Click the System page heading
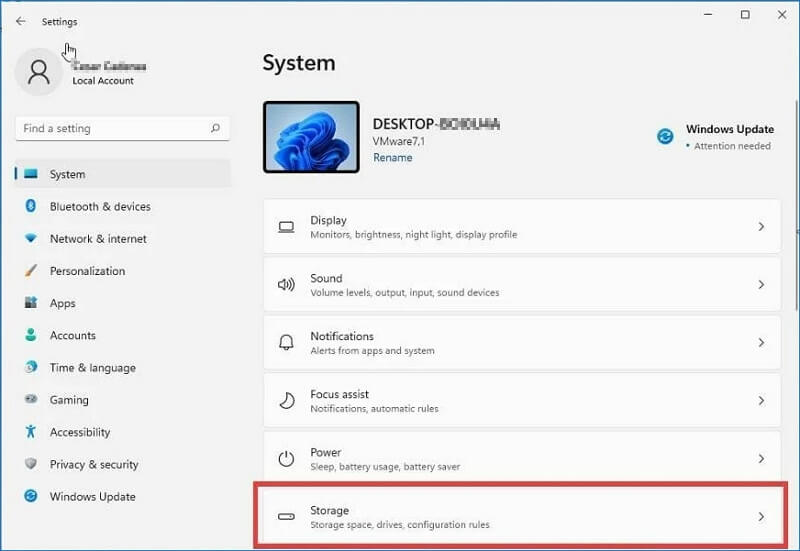The image size is (800, 551). (x=299, y=63)
